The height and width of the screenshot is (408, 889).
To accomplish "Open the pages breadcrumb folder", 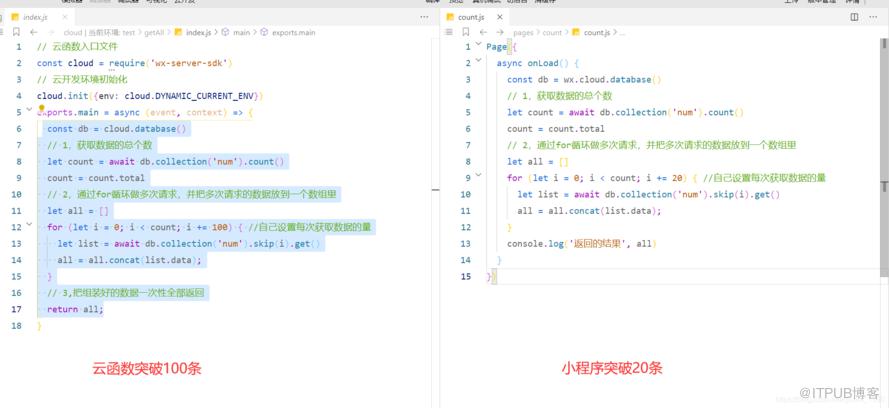I will point(523,33).
